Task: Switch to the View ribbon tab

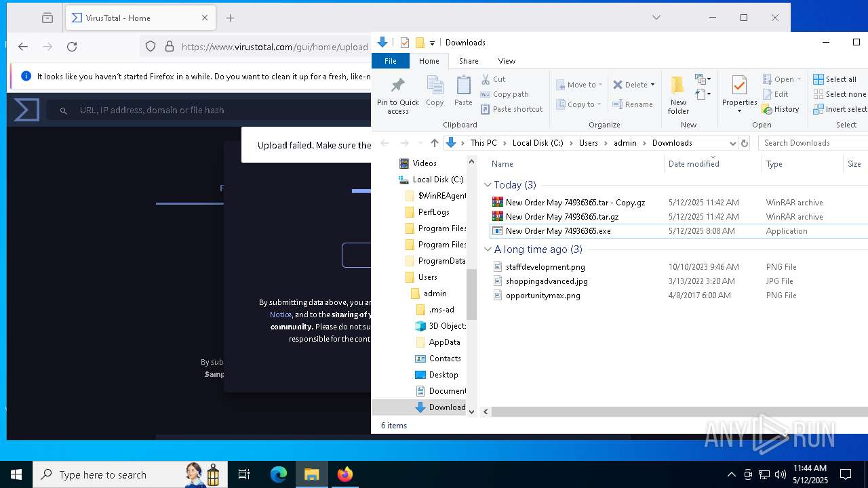Action: [507, 61]
